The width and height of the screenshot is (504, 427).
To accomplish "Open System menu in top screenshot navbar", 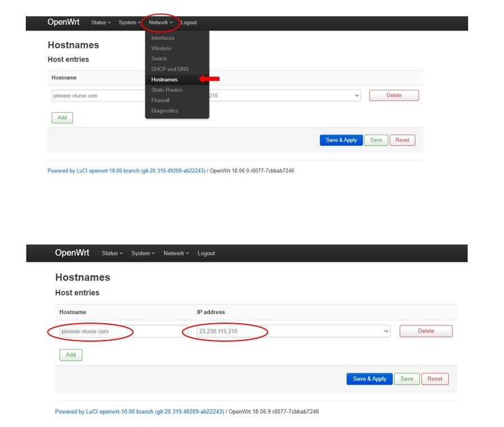I will click(x=129, y=22).
